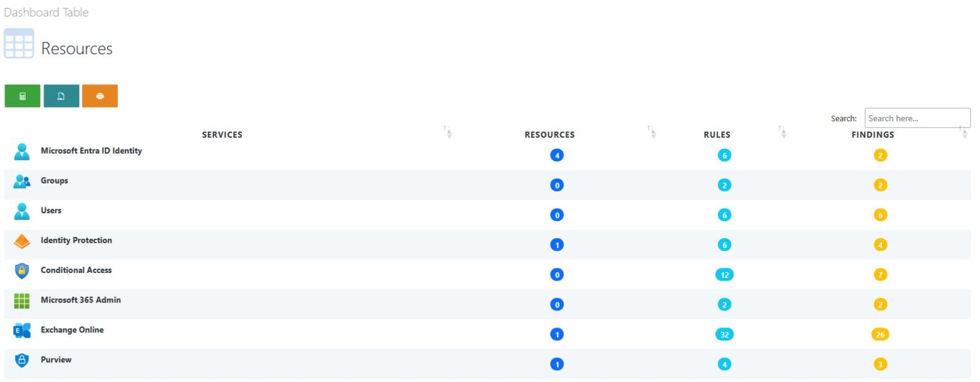
Task: Click the Microsoft Entra ID Identity icon
Action: tap(22, 151)
